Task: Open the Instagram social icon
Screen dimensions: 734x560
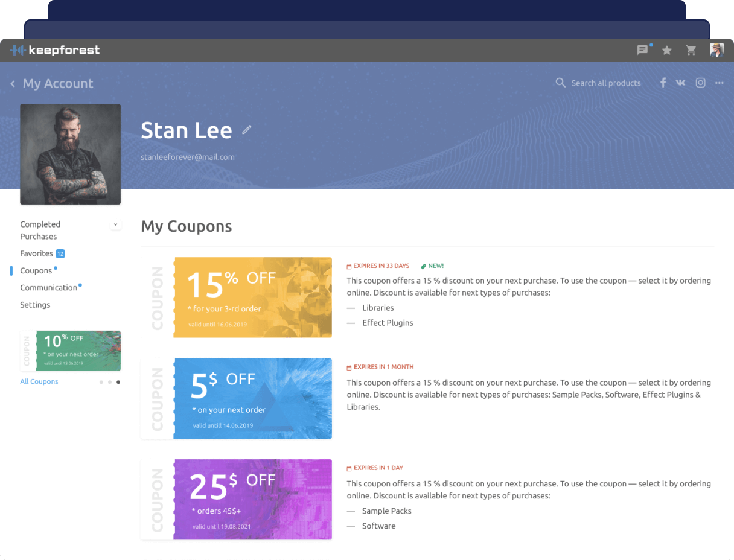Action: click(700, 83)
